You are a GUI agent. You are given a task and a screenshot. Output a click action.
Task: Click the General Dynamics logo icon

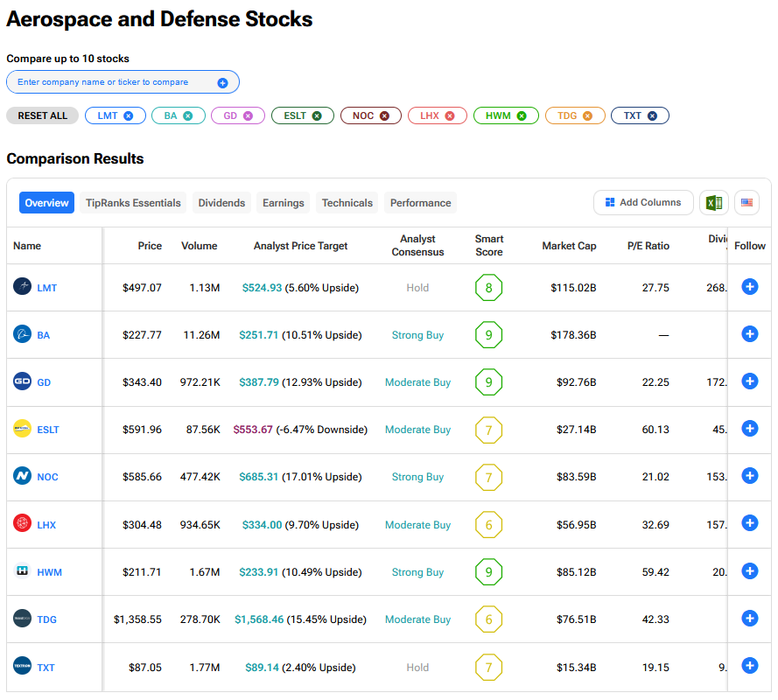coord(23,381)
